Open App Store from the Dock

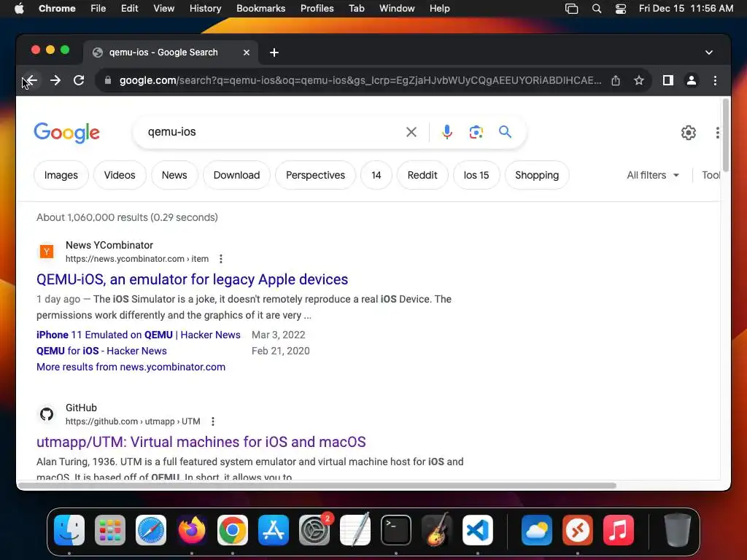click(274, 530)
